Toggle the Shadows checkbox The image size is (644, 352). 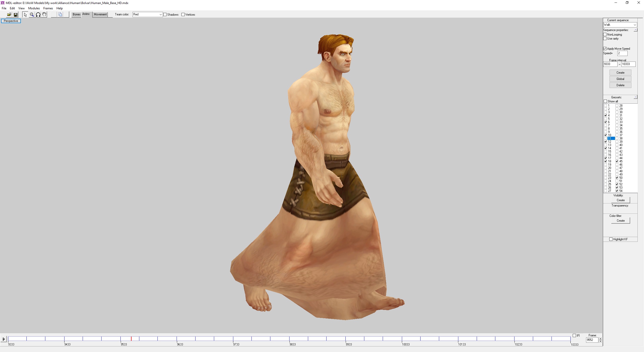coord(165,15)
